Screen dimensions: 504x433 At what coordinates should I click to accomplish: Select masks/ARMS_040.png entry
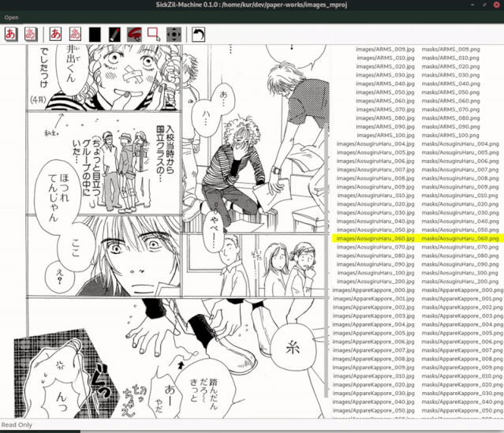point(451,84)
